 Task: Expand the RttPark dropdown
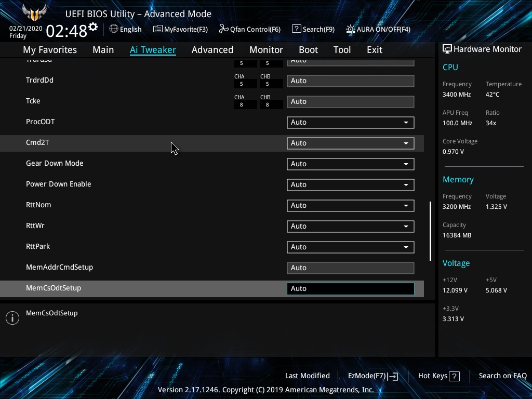point(351,247)
